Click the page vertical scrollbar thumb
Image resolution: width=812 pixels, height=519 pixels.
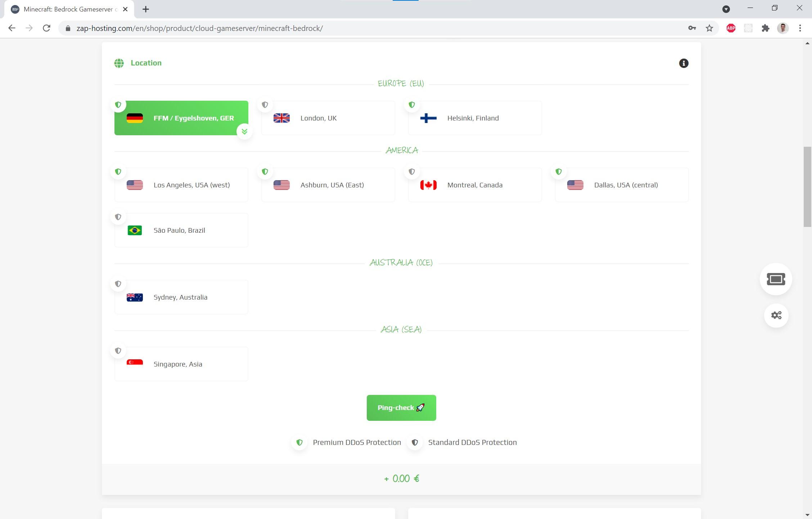807,187
